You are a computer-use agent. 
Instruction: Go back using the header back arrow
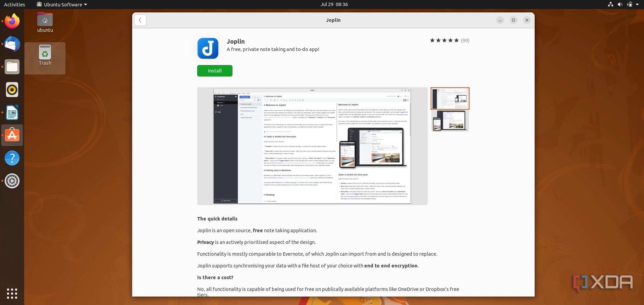pos(140,20)
